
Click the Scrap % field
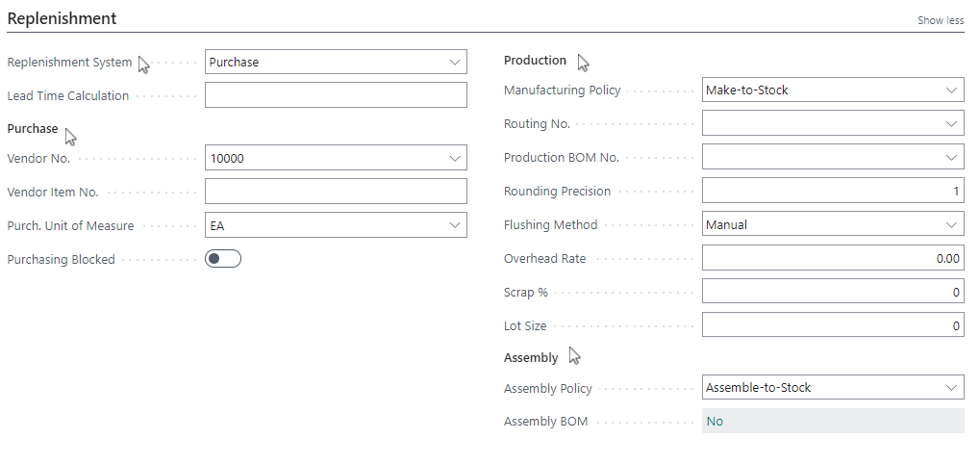(x=833, y=292)
